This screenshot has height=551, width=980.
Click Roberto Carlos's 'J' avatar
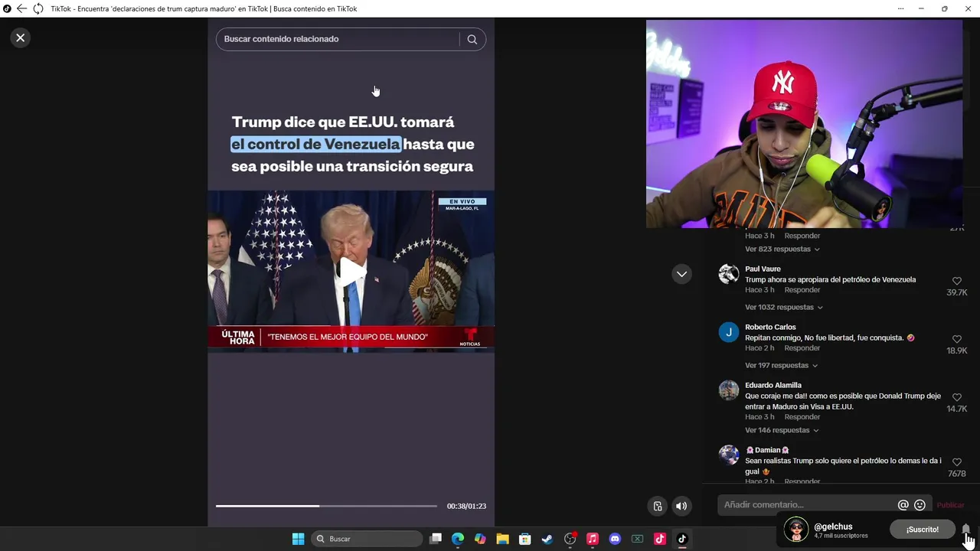pos(729,332)
